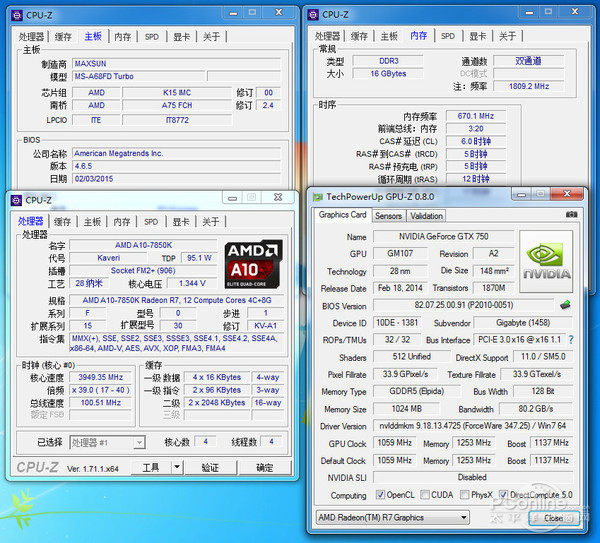Toggle the CUDA checkbox

pyautogui.click(x=427, y=495)
